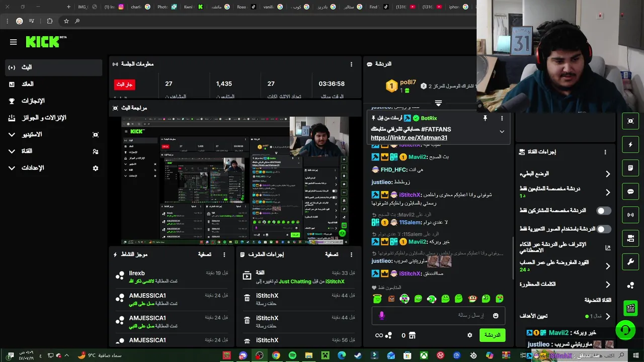Click stream preview icon in right rail
The width and height of the screenshot is (644, 362).
click(x=630, y=121)
